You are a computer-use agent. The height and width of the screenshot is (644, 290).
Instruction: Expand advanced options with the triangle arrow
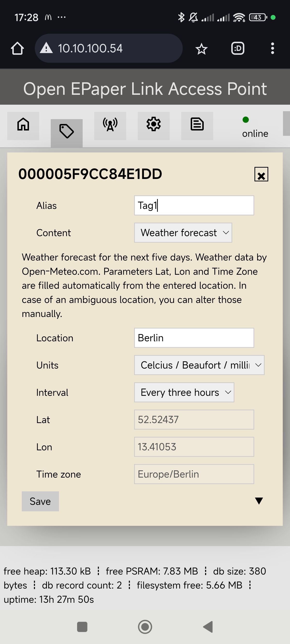(x=259, y=501)
